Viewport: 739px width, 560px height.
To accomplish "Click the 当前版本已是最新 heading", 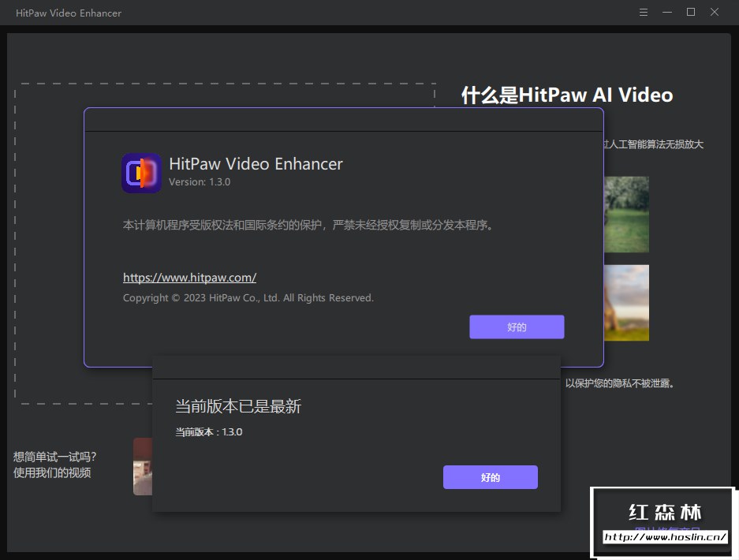I will click(238, 406).
